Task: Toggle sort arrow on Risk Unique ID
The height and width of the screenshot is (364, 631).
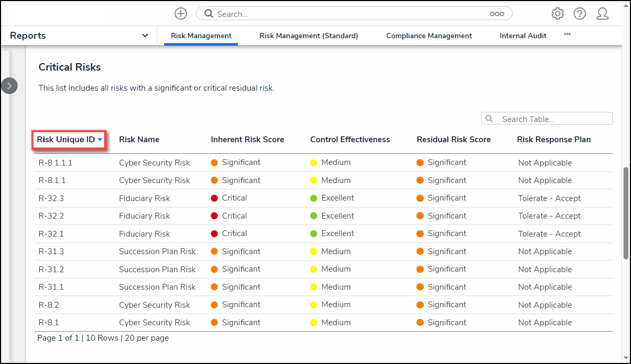Action: [100, 140]
